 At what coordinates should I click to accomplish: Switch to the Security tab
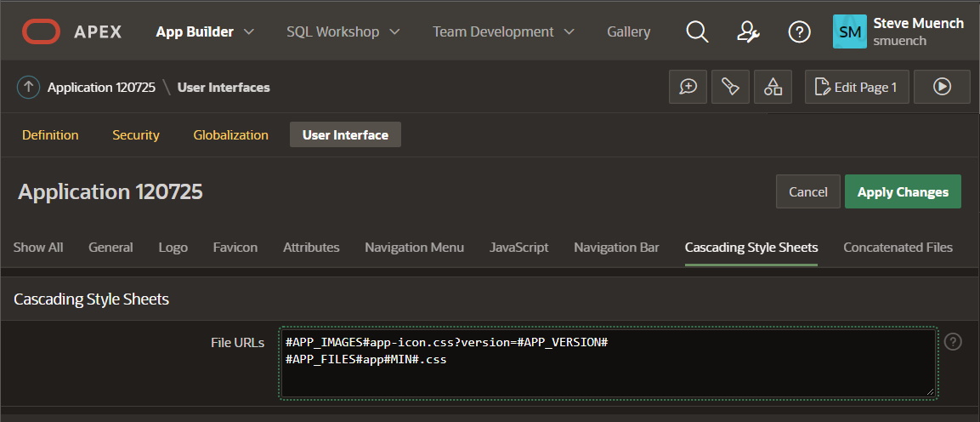[136, 135]
